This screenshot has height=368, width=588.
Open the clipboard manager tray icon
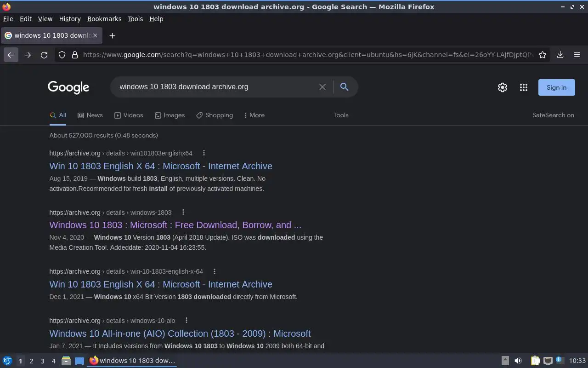coord(535,361)
